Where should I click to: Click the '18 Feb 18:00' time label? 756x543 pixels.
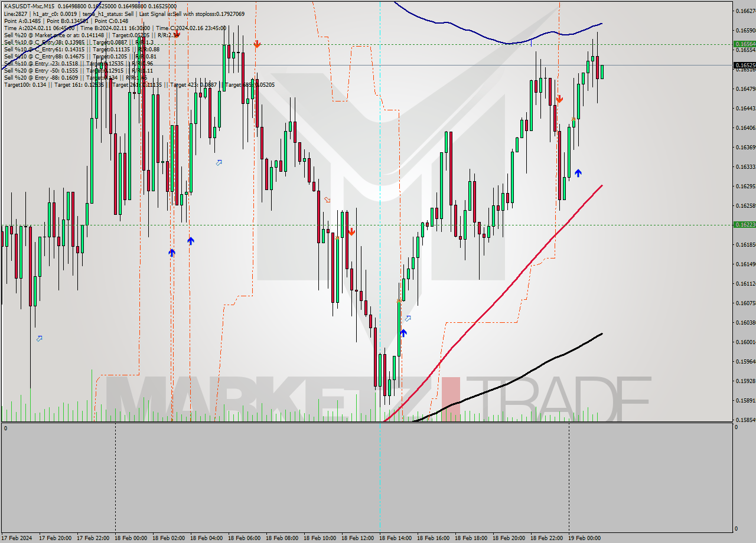(471, 538)
